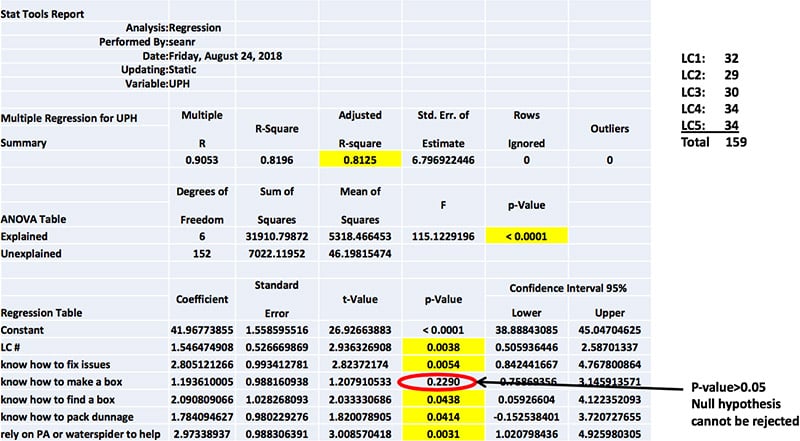800x441 pixels.
Task: Click the 'Coefficient' column header
Action: pos(202,299)
